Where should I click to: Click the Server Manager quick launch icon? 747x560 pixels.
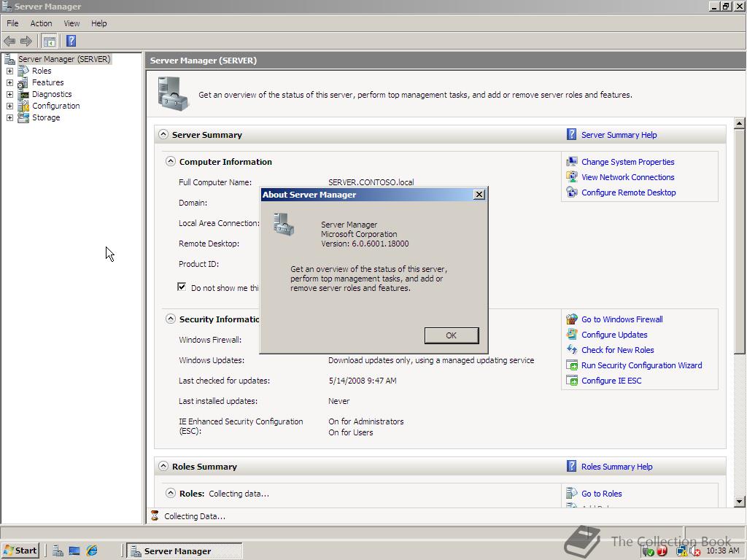[x=58, y=551]
